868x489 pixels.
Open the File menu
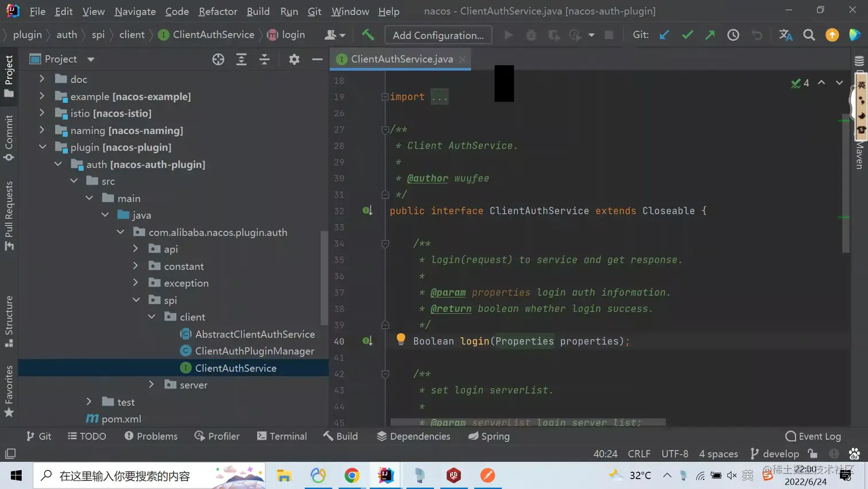37,11
